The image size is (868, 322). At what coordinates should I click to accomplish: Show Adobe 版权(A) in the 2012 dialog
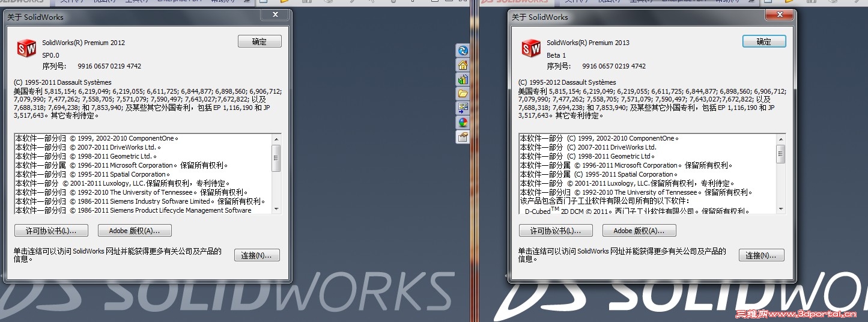coord(135,231)
